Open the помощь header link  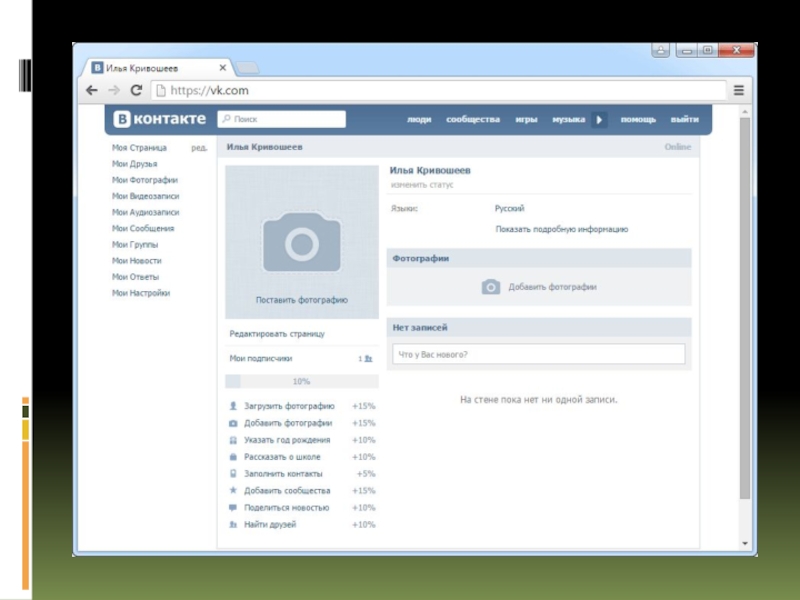click(x=638, y=119)
